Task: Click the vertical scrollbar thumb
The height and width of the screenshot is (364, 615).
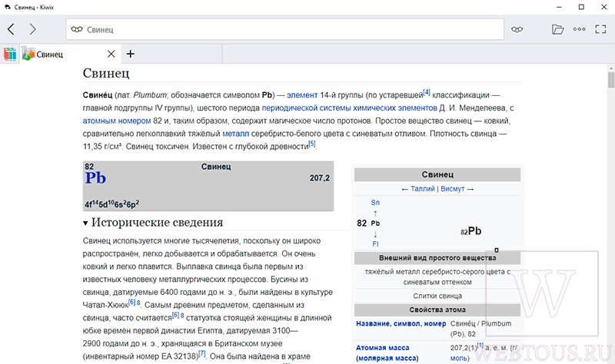Action: [611, 80]
